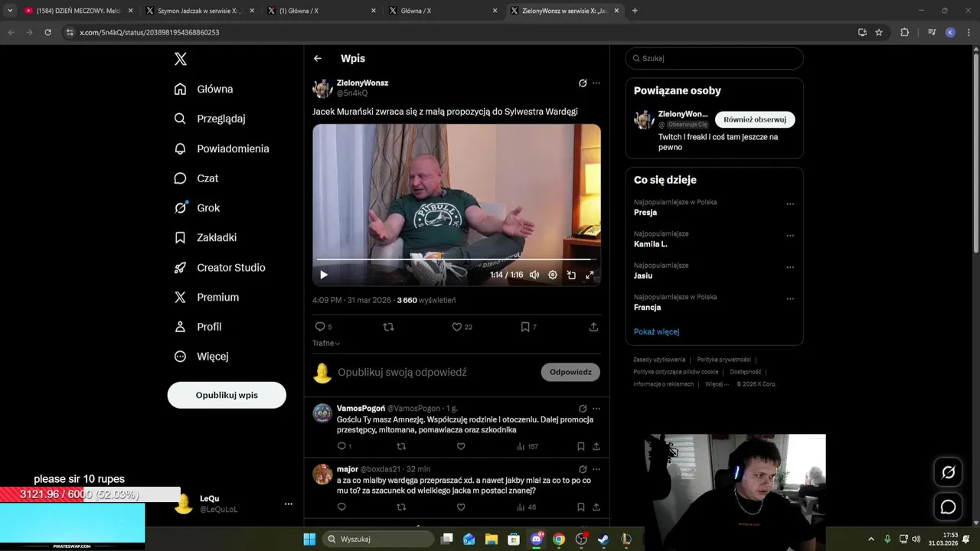This screenshot has height=551, width=980.
Task: Click Grok icon on main post
Action: tap(583, 83)
